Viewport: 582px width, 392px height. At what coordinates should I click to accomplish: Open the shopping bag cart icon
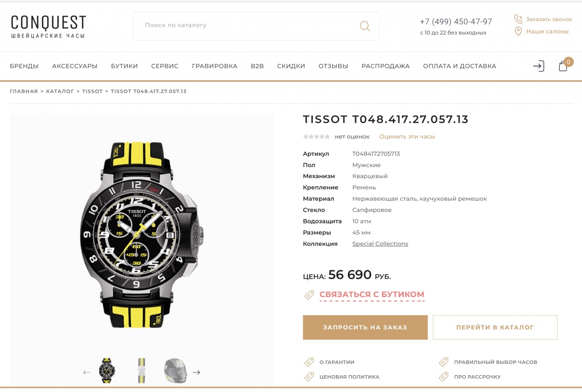[563, 66]
